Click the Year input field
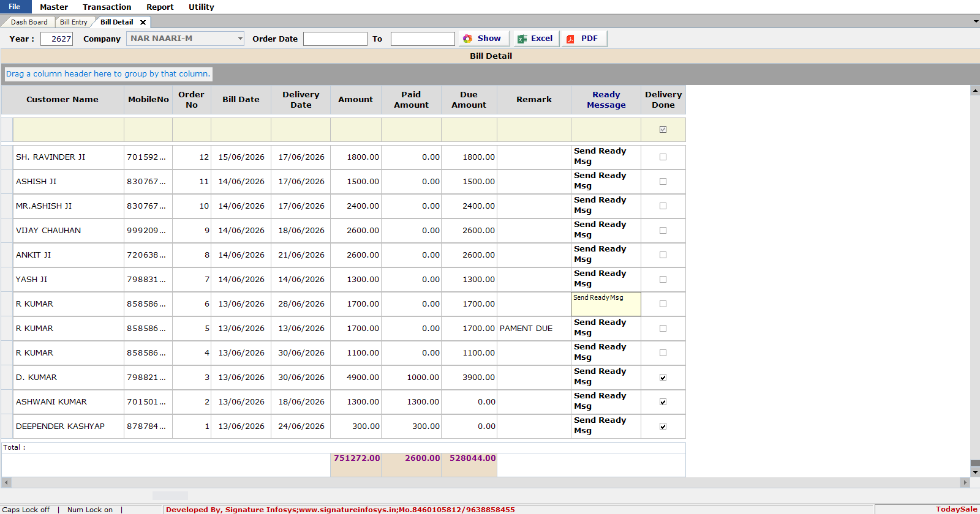980x514 pixels. click(x=57, y=39)
